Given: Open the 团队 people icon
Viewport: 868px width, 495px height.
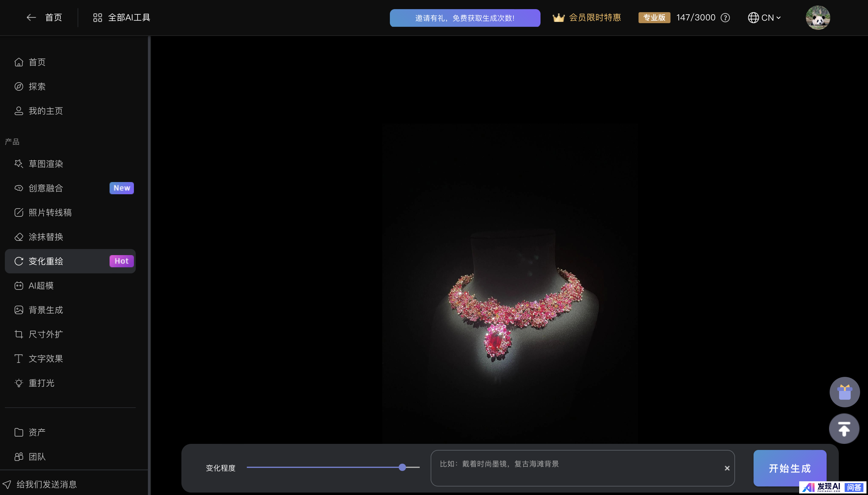Looking at the screenshot, I should point(19,457).
